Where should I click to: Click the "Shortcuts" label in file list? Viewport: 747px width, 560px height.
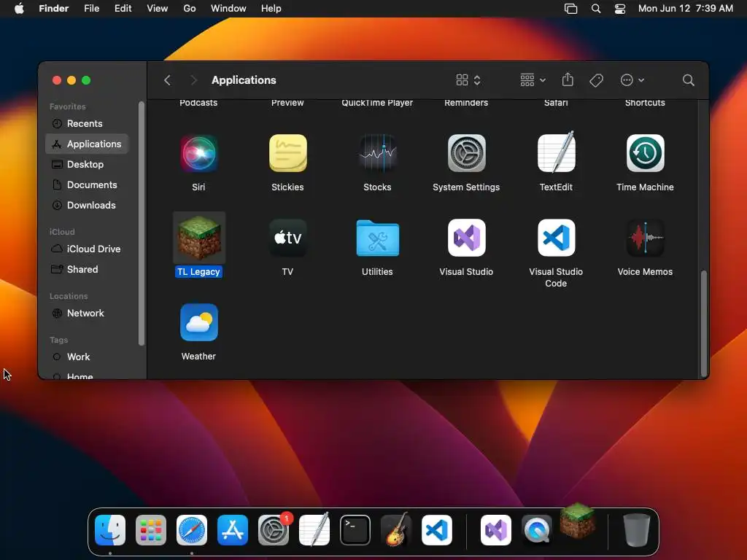[x=645, y=103]
